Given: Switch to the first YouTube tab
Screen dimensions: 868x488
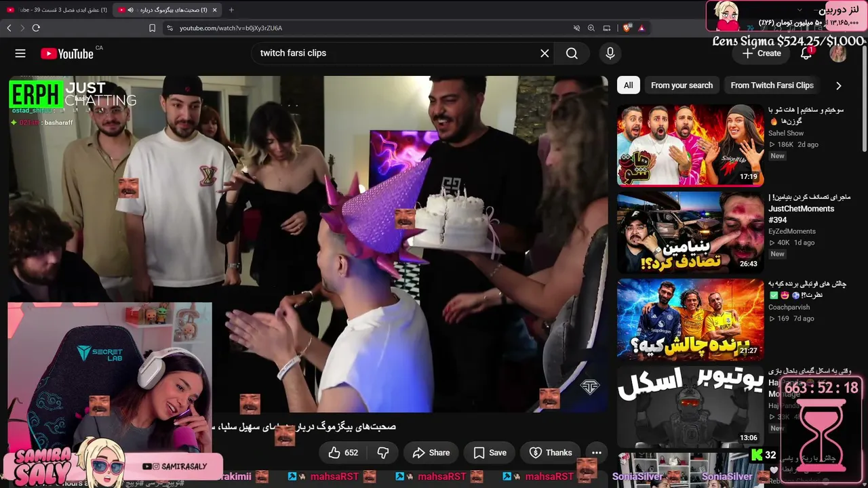Looking at the screenshot, I should pyautogui.click(x=56, y=10).
